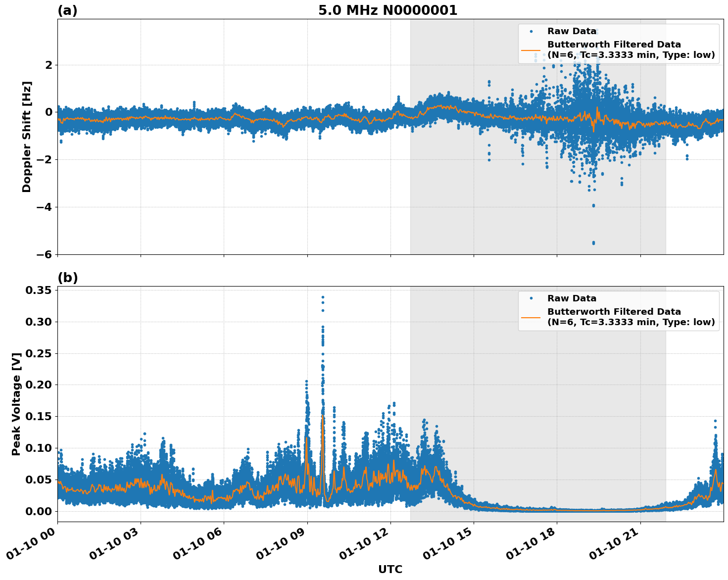Expand the subplot label (a)

[68, 9]
